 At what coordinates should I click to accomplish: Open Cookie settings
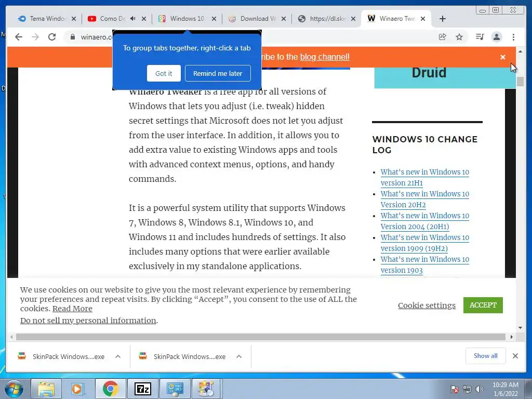coord(427,305)
